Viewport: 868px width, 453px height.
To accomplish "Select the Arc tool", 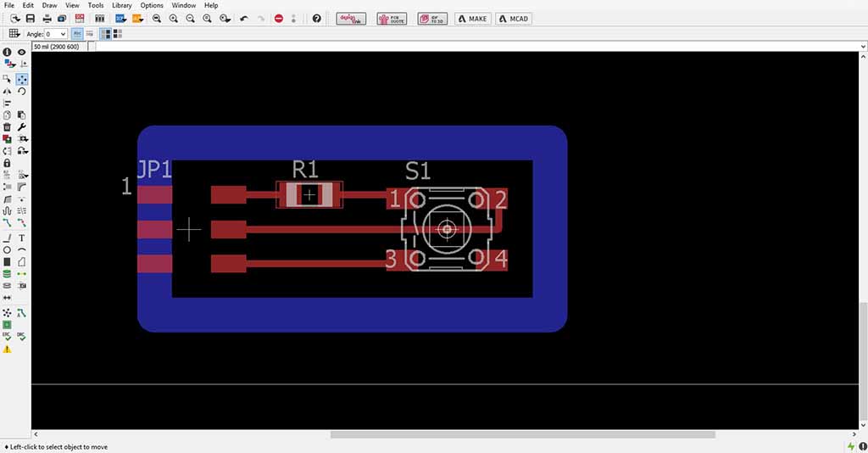I will [21, 250].
